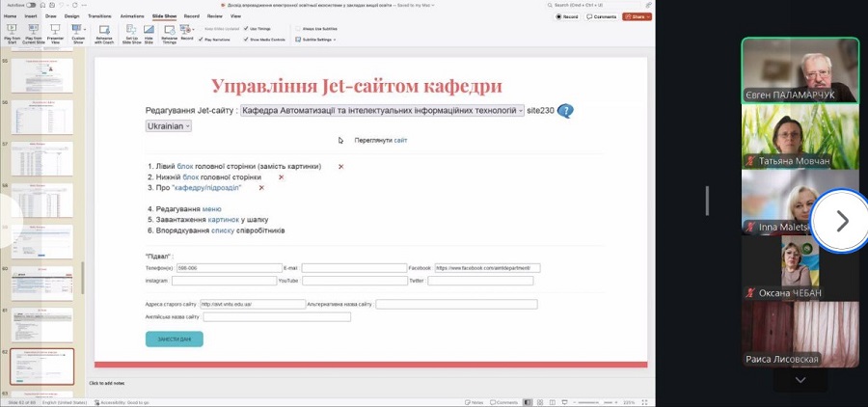The image size is (868, 407).
Task: Toggle Use Timings checkbox
Action: 247,29
